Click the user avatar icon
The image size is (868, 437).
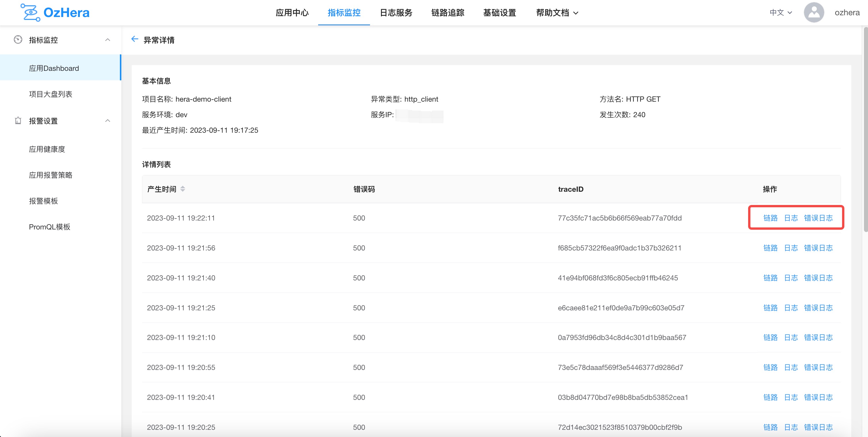point(814,12)
